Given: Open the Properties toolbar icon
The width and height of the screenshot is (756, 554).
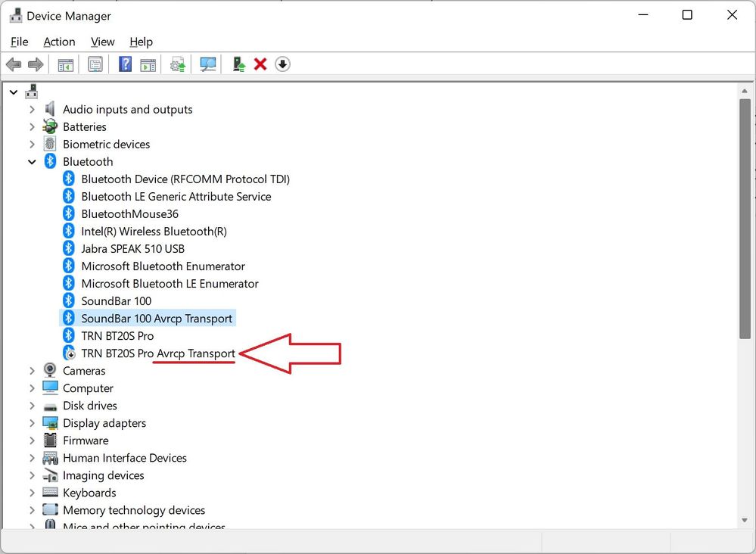Looking at the screenshot, I should (95, 64).
